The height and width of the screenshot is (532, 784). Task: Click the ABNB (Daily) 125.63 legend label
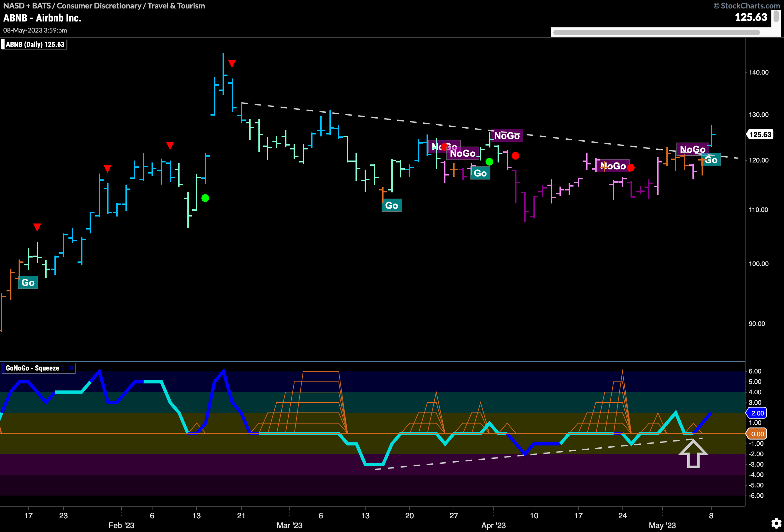point(34,45)
